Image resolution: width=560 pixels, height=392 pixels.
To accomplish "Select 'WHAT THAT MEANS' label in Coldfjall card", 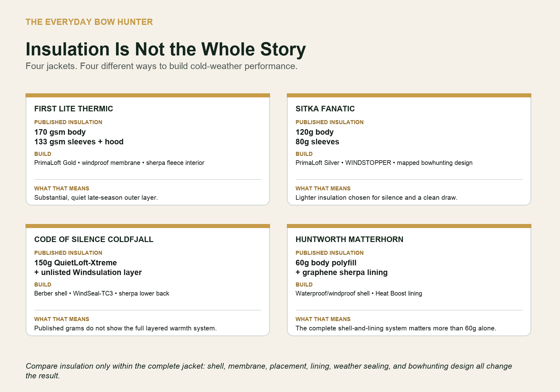I will [x=62, y=319].
